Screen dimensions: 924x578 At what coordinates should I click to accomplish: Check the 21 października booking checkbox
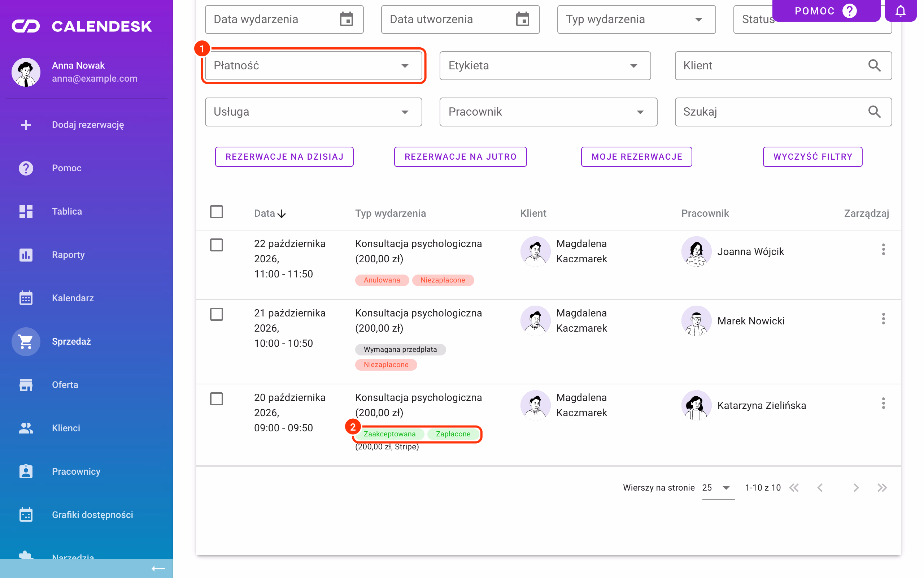click(217, 314)
